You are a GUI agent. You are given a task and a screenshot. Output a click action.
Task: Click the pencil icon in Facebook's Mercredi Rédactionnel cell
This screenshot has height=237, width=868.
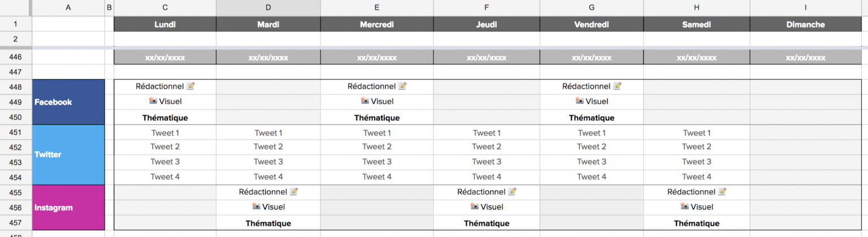(402, 86)
